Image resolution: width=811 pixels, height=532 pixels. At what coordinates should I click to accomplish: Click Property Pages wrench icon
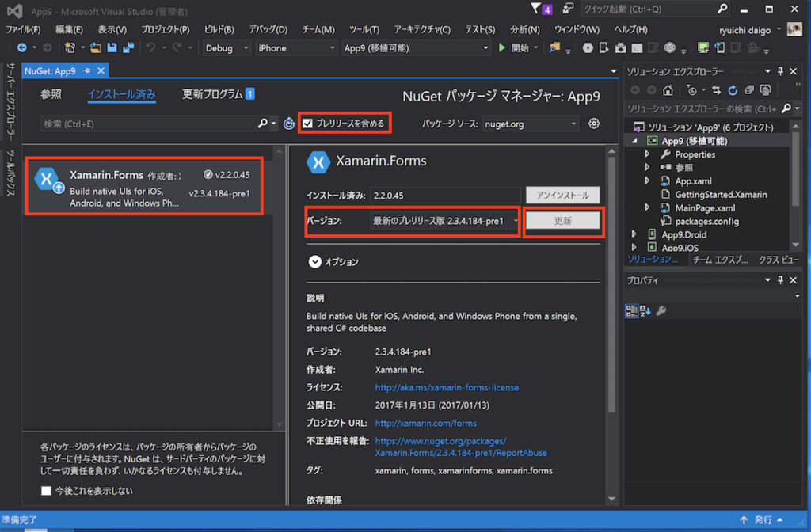point(661,310)
